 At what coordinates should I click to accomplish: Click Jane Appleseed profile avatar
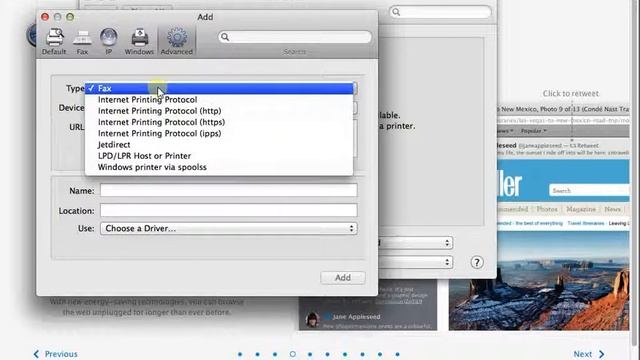point(312,320)
